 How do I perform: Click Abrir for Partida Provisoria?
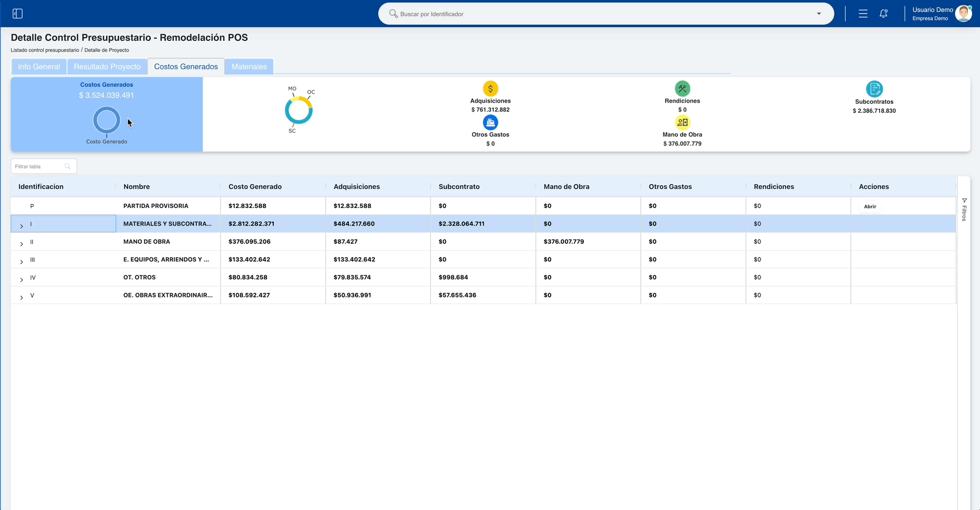pyautogui.click(x=870, y=207)
